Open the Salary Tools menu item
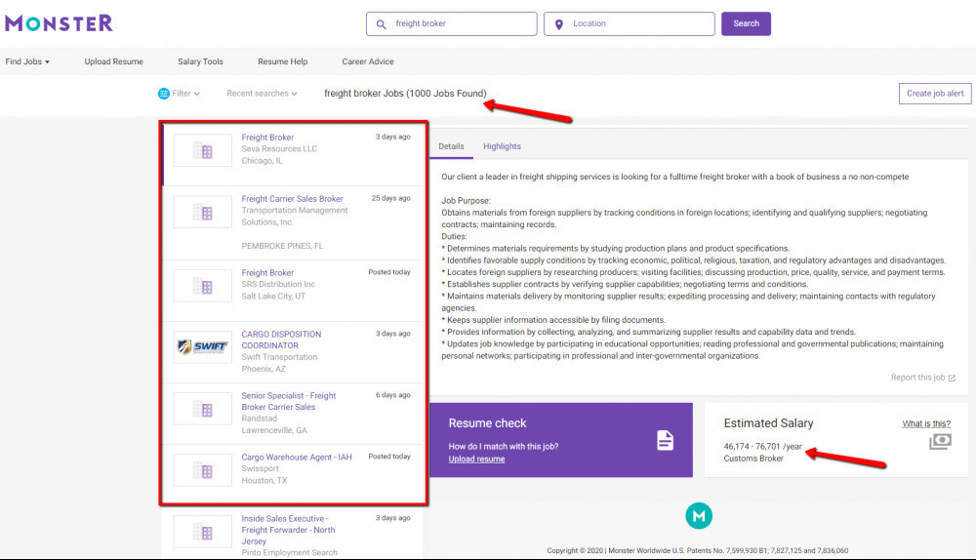The height and width of the screenshot is (560, 976). [x=200, y=61]
